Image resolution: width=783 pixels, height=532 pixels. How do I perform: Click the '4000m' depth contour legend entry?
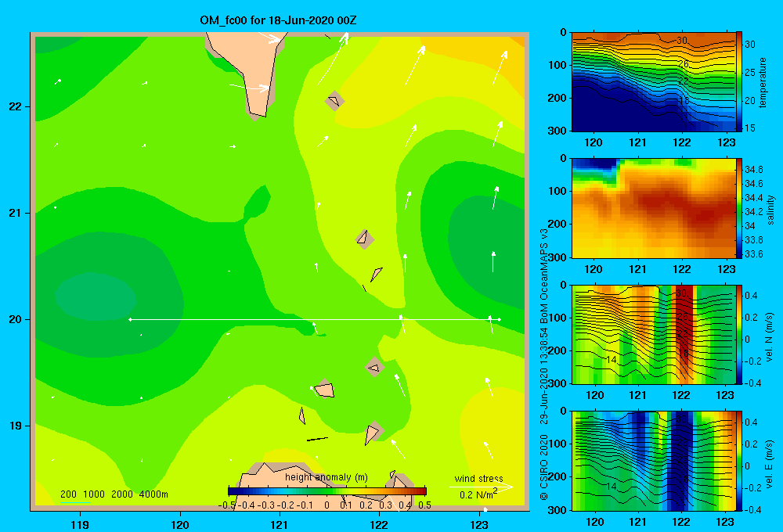pyautogui.click(x=153, y=494)
